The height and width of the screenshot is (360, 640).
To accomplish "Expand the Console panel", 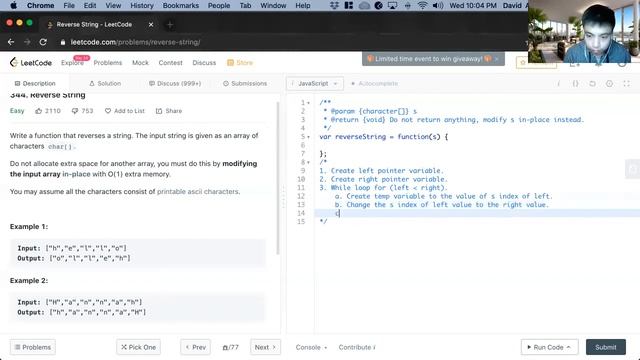I will [x=311, y=347].
